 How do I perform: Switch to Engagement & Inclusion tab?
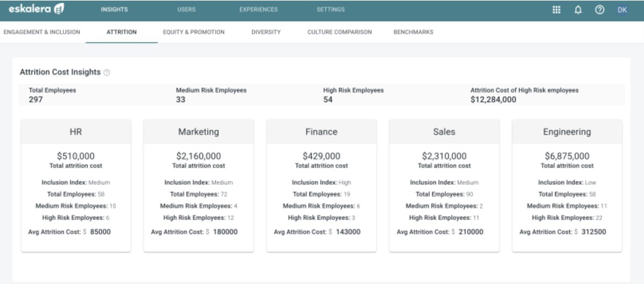pyautogui.click(x=42, y=32)
